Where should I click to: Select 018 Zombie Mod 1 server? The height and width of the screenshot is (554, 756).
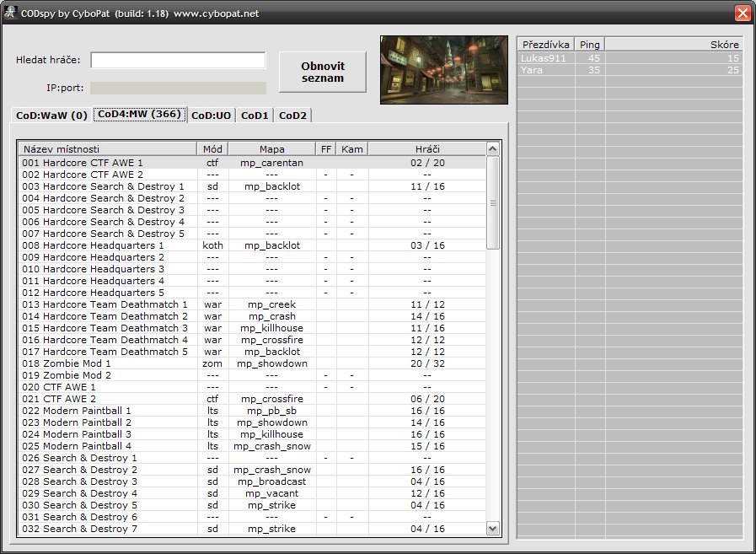coord(252,363)
